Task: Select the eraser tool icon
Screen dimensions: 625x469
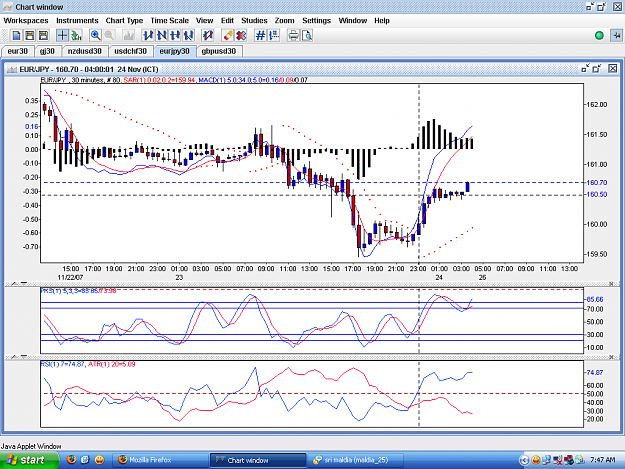Action: pos(228,36)
